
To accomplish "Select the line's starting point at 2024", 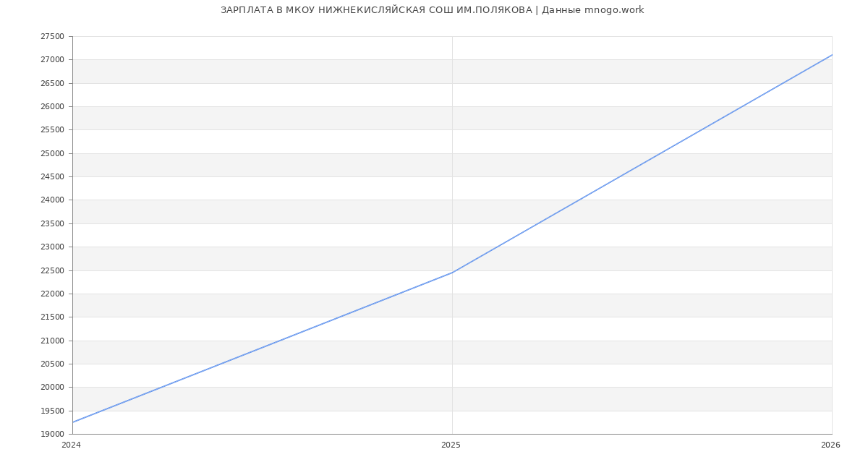I will pos(73,422).
